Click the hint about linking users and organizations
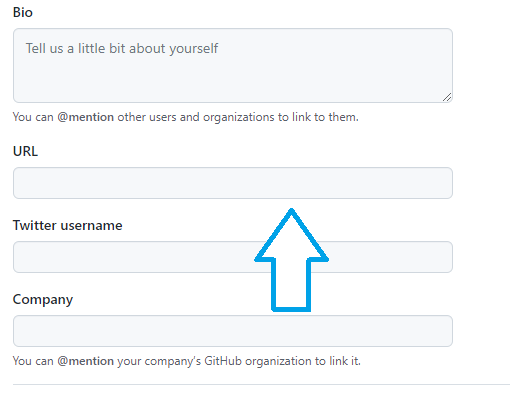510x399 pixels. point(186,117)
